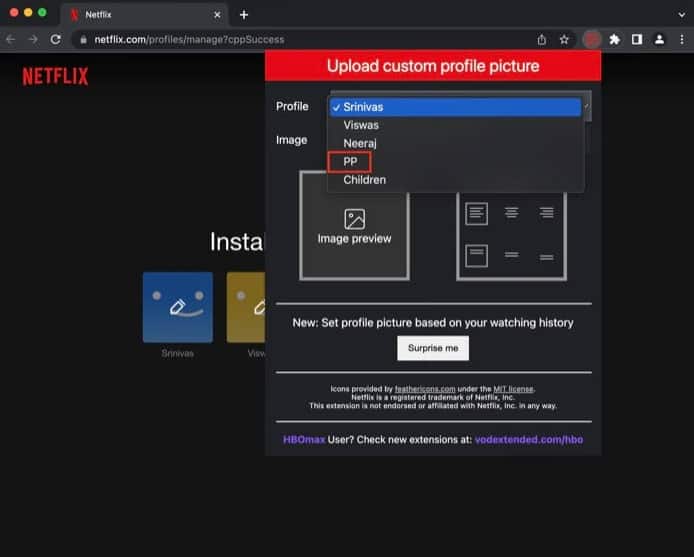Viewport: 694px width, 557px height.
Task: Toggle the browser side panel icon
Action: (x=637, y=40)
